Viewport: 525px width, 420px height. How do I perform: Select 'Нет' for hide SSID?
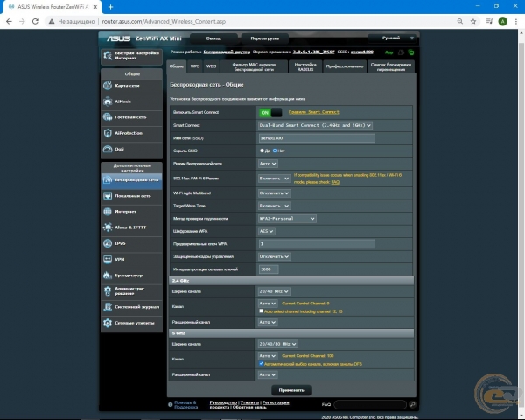coord(275,150)
